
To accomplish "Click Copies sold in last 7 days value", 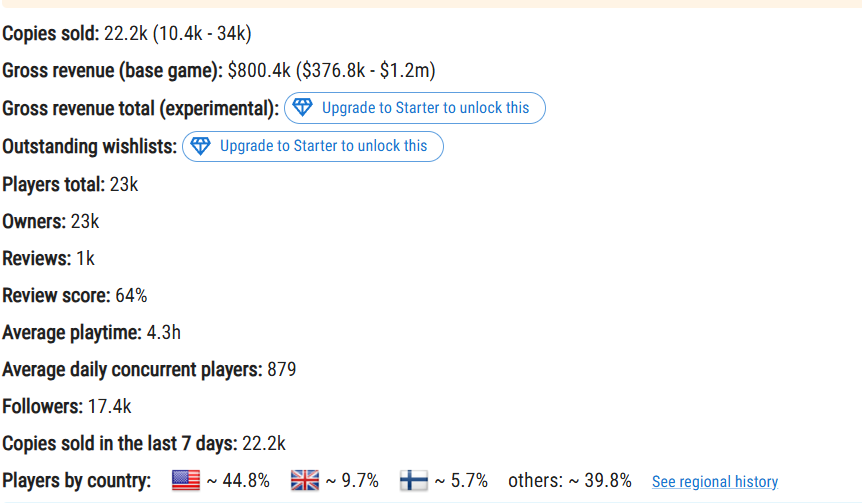I will (264, 443).
